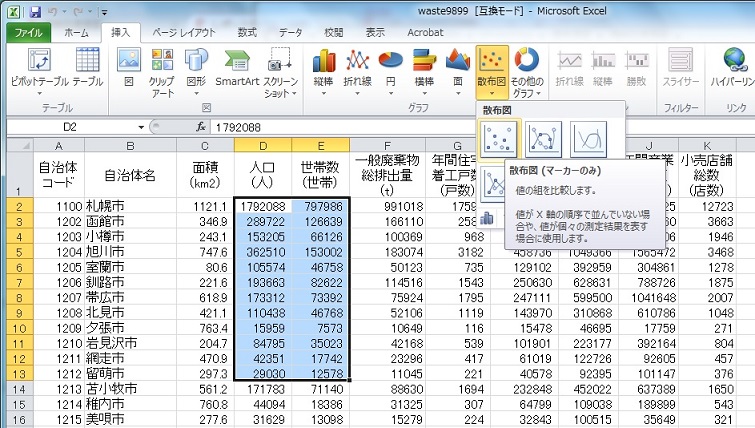Click the cell containing 札幌市

pyautogui.click(x=130, y=207)
